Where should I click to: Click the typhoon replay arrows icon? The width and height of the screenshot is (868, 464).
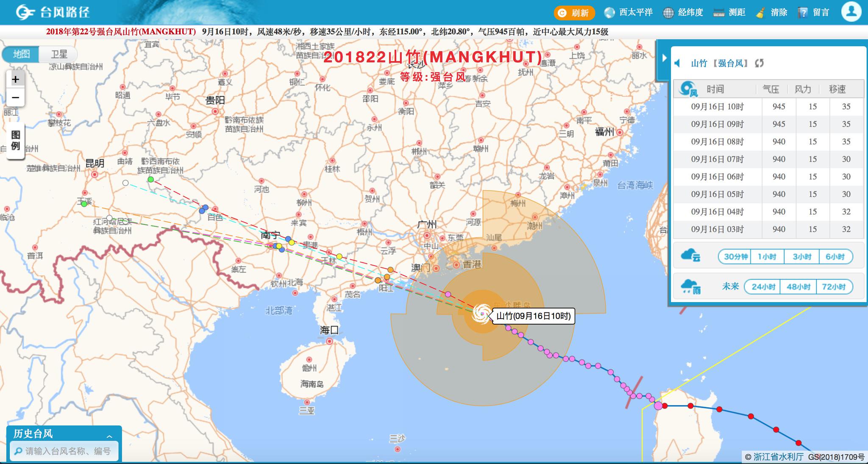[x=759, y=63]
